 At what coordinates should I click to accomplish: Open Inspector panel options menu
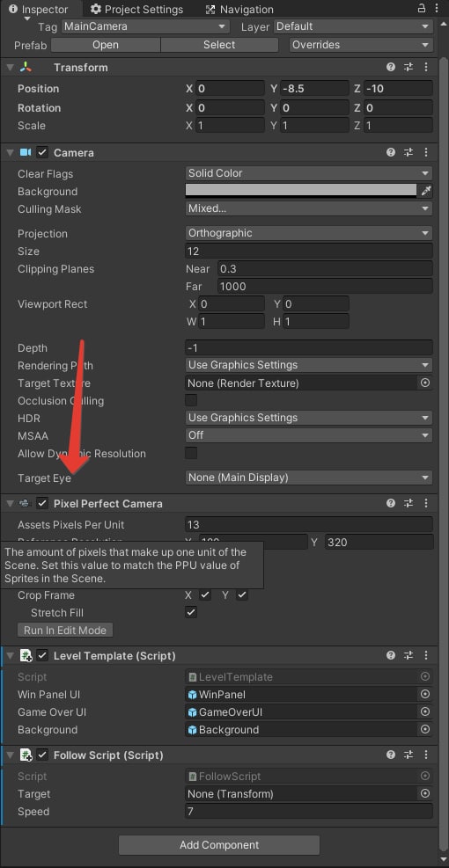tap(438, 8)
